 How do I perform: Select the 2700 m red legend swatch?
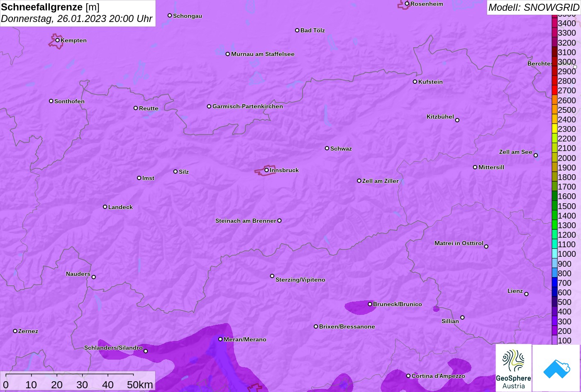(554, 90)
